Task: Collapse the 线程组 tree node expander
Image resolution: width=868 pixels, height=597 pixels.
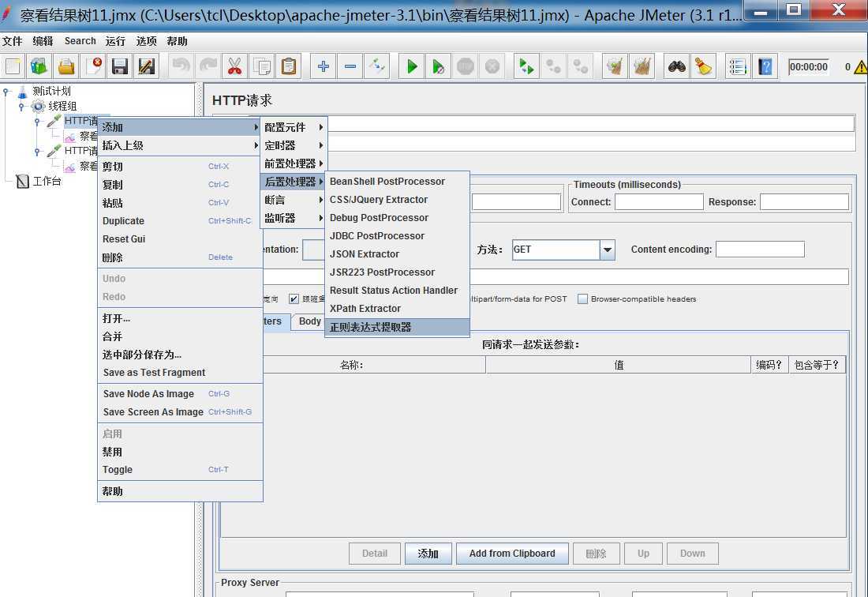Action: tap(21, 107)
